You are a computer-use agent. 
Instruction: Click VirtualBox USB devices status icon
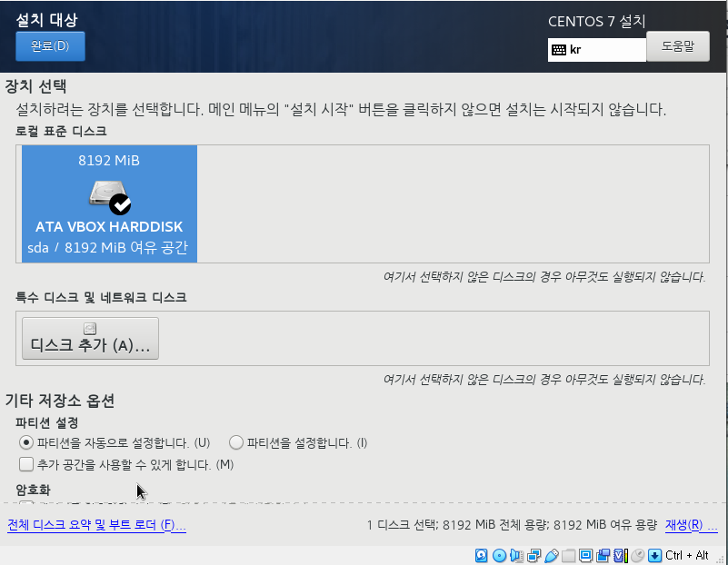click(x=551, y=555)
